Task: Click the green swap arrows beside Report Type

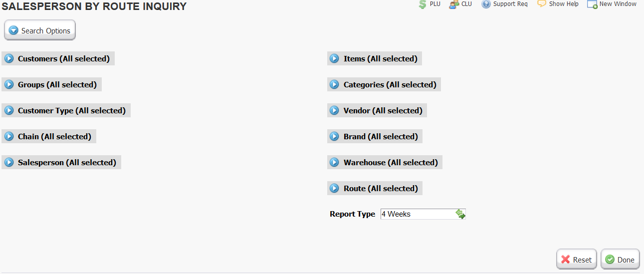Action: click(x=460, y=214)
